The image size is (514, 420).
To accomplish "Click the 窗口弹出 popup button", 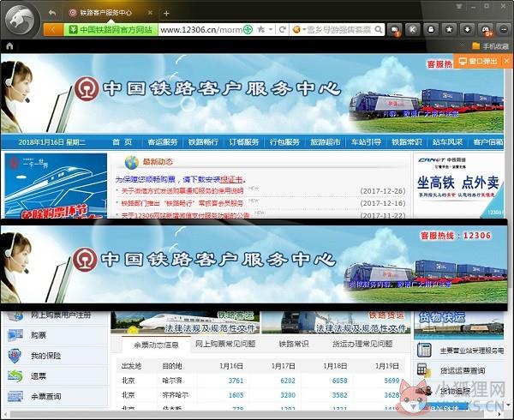I will click(x=478, y=62).
